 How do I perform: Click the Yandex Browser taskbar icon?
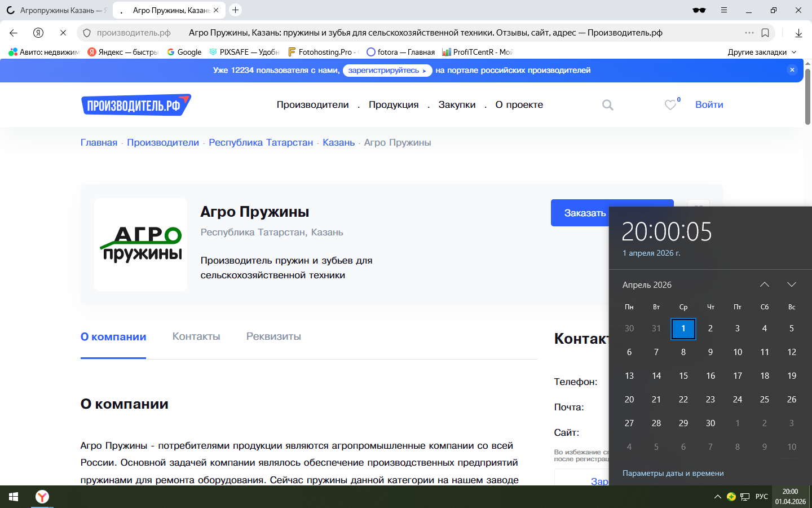point(42,497)
